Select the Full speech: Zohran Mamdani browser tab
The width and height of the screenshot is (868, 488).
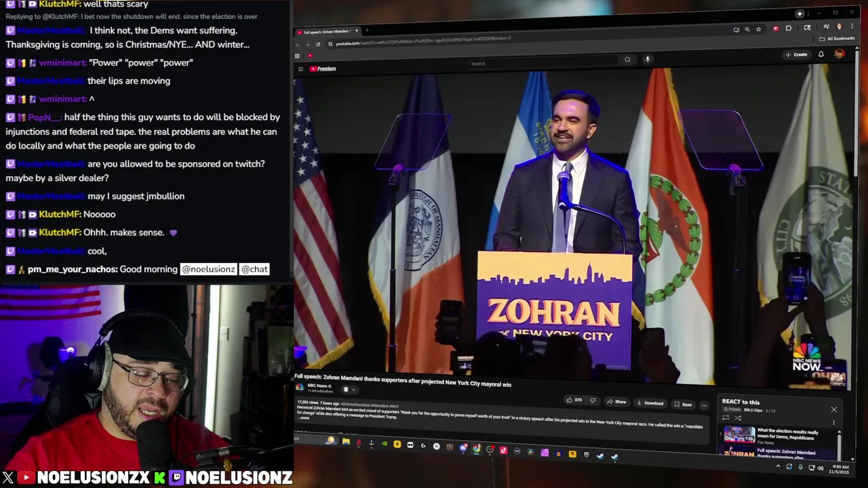[x=328, y=32]
